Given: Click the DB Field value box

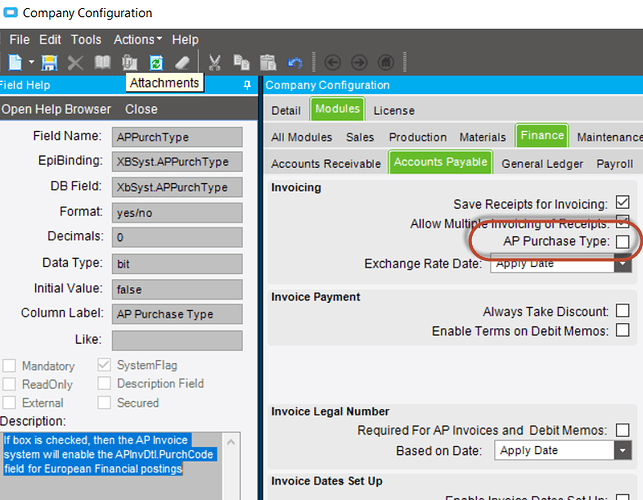Looking at the screenshot, I should [x=177, y=187].
